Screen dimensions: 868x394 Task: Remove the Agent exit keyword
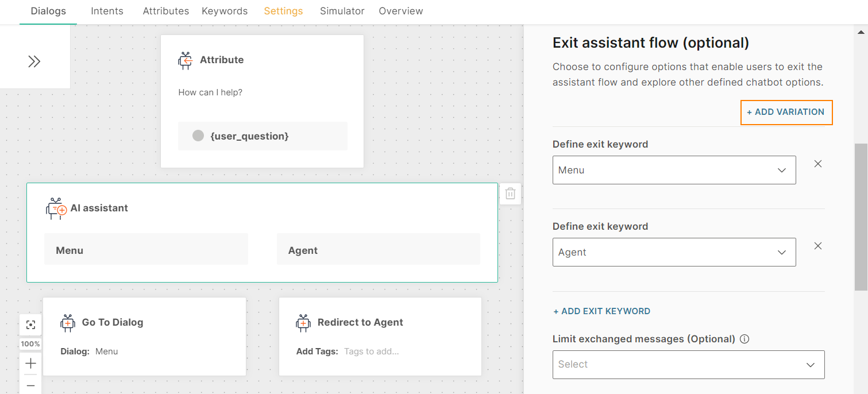[818, 246]
